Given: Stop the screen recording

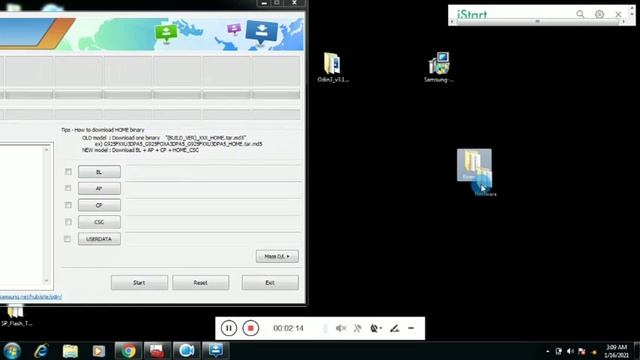Looking at the screenshot, I should (x=251, y=328).
